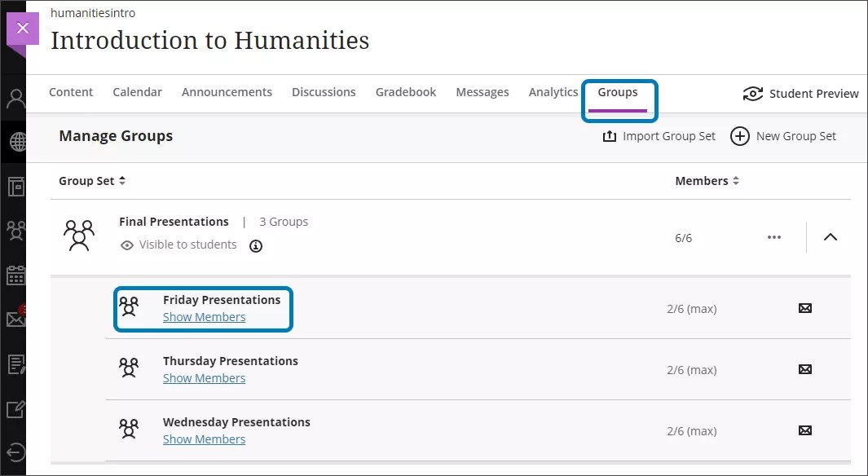
Task: Open the Final Presentations options ellipsis menu
Action: click(x=773, y=237)
